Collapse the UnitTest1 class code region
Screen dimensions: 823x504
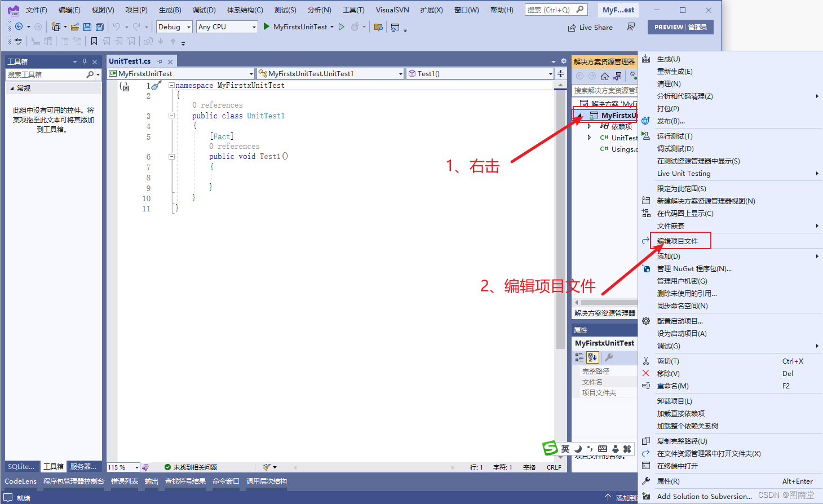point(171,116)
